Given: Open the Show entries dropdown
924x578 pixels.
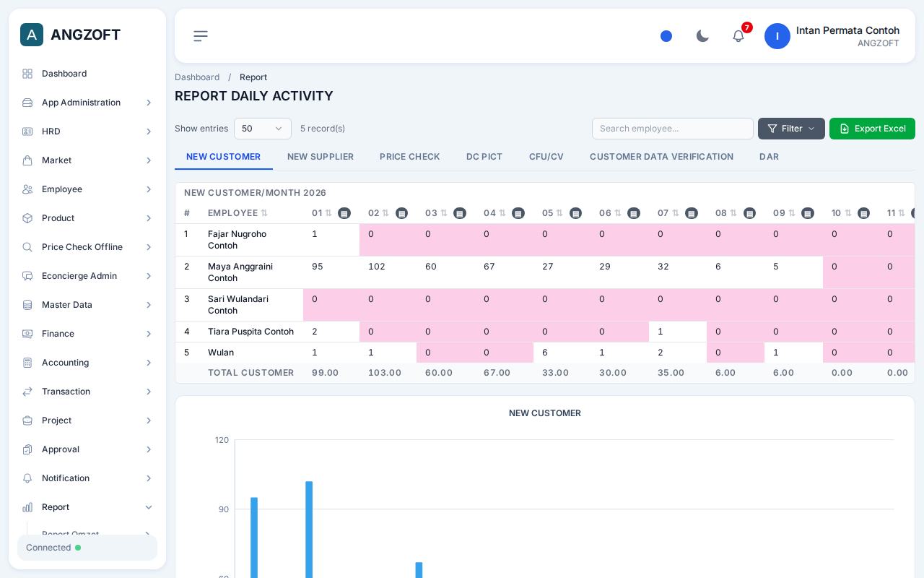Looking at the screenshot, I should pos(263,129).
